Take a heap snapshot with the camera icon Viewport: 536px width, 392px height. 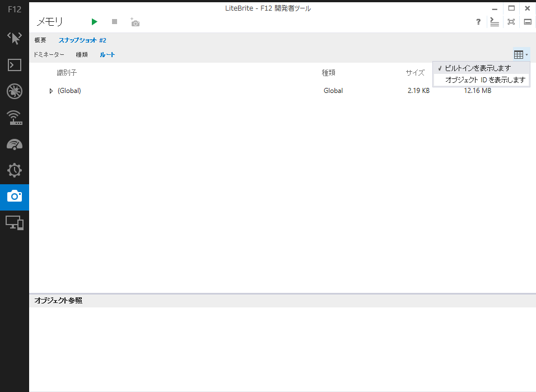pos(134,22)
